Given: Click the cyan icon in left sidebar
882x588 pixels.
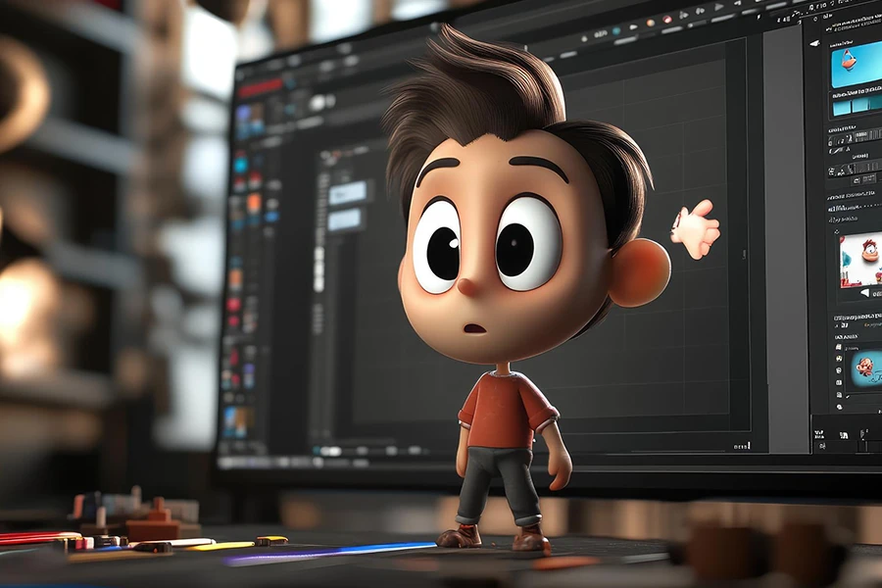Looking at the screenshot, I should pos(240,165).
